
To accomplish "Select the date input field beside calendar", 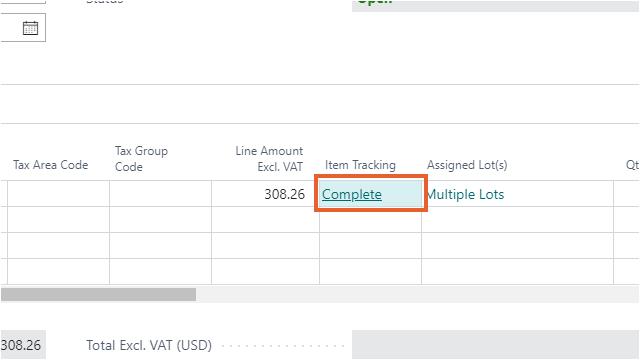I will (x=23, y=28).
